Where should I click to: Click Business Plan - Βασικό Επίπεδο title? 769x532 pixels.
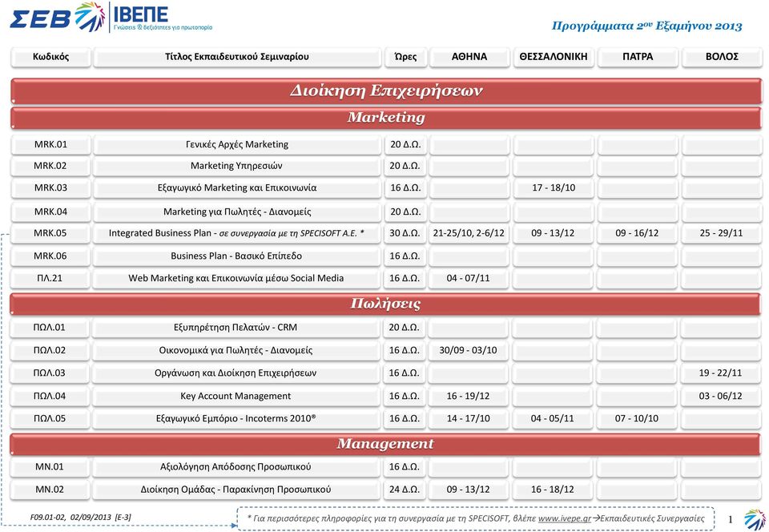(236, 256)
